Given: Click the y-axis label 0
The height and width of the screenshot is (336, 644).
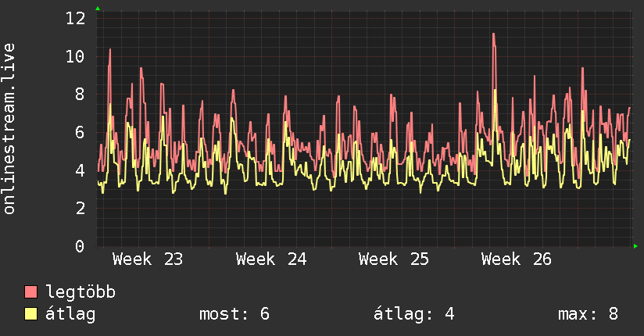Looking at the screenshot, I should point(80,246).
